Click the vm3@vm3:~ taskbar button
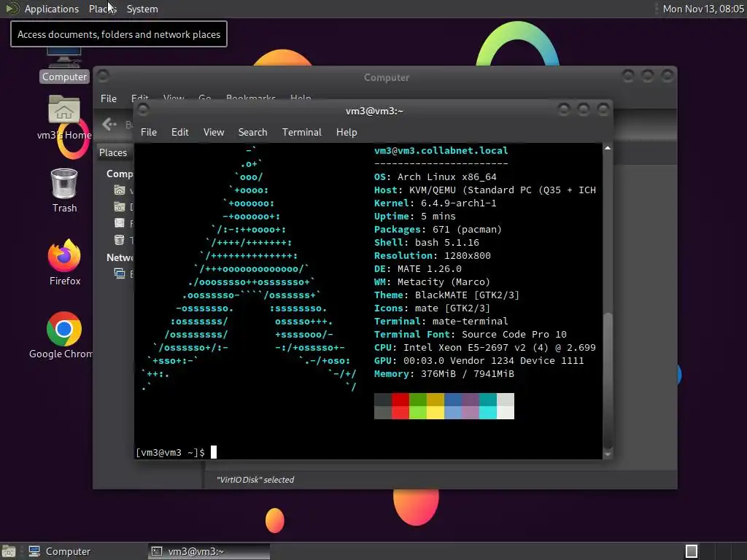 [x=209, y=551]
